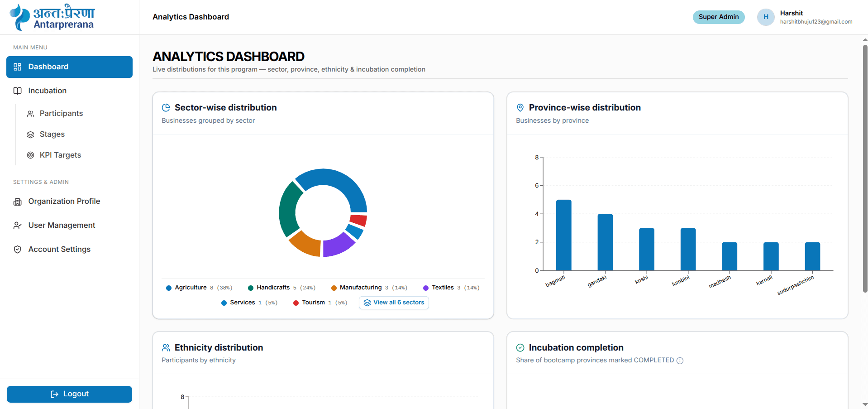
Task: Click the H user avatar
Action: pos(766,17)
